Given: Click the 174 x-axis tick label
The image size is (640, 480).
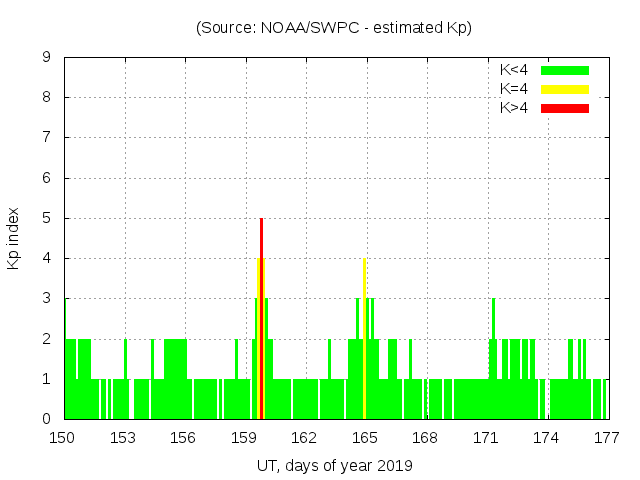Looking at the screenshot, I should (546, 437).
